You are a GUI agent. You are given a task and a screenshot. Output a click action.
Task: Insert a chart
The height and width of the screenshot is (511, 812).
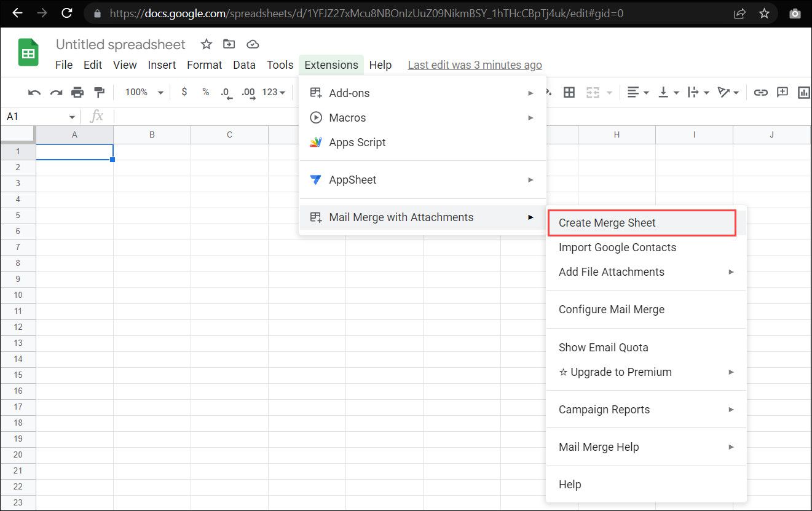click(x=803, y=92)
